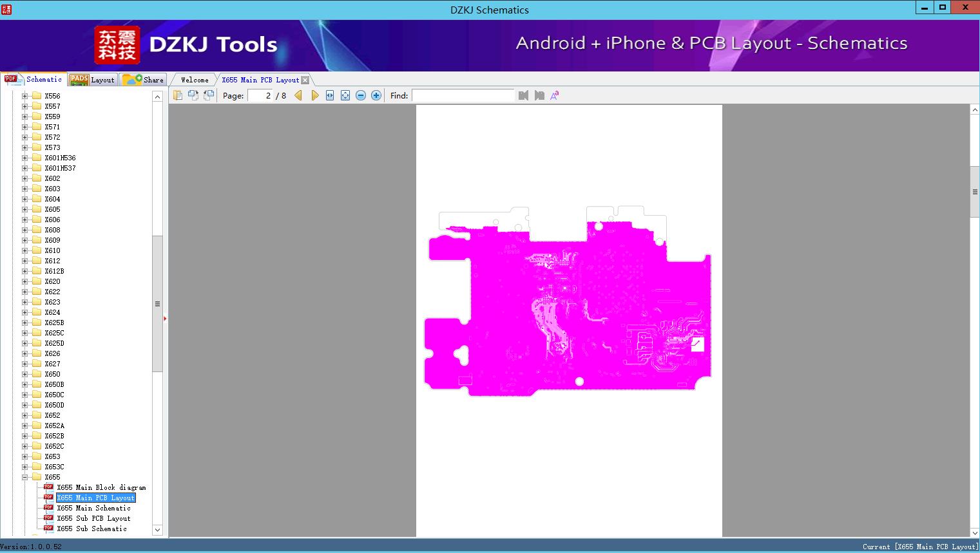Expand the X573 folder
Viewport: 980px width, 553px height.
coord(24,147)
